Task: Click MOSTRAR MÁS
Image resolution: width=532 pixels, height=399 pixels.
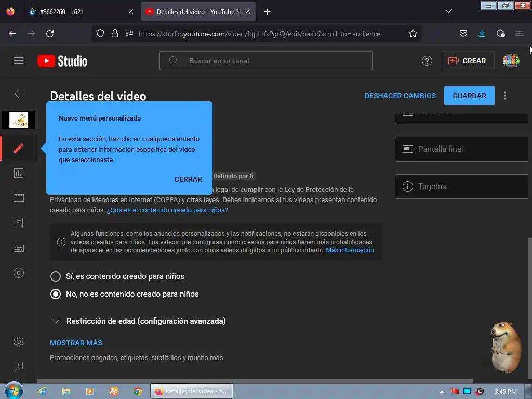Action: [x=76, y=343]
